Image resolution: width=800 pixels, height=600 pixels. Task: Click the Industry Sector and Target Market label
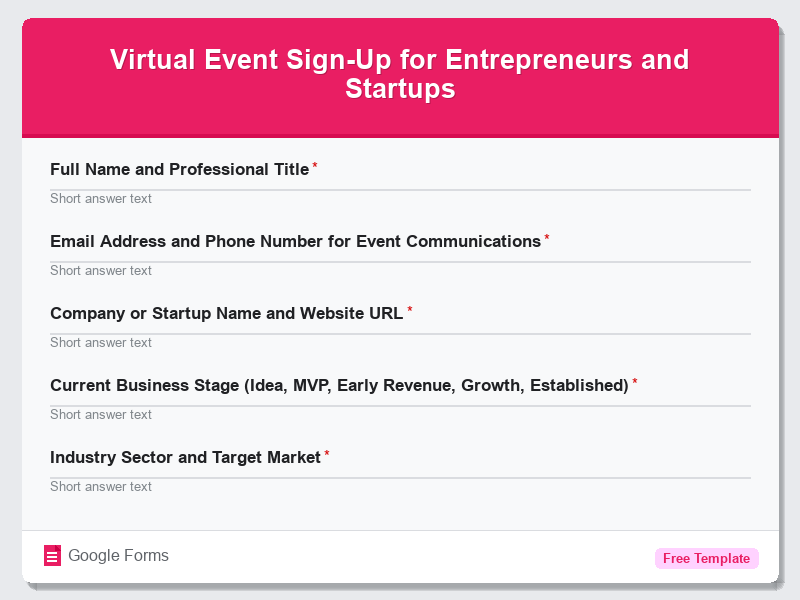click(x=186, y=457)
